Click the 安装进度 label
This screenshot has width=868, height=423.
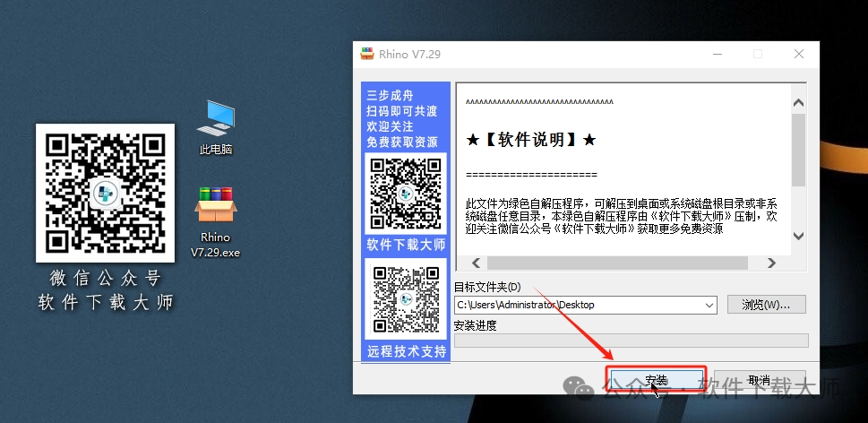tap(476, 325)
